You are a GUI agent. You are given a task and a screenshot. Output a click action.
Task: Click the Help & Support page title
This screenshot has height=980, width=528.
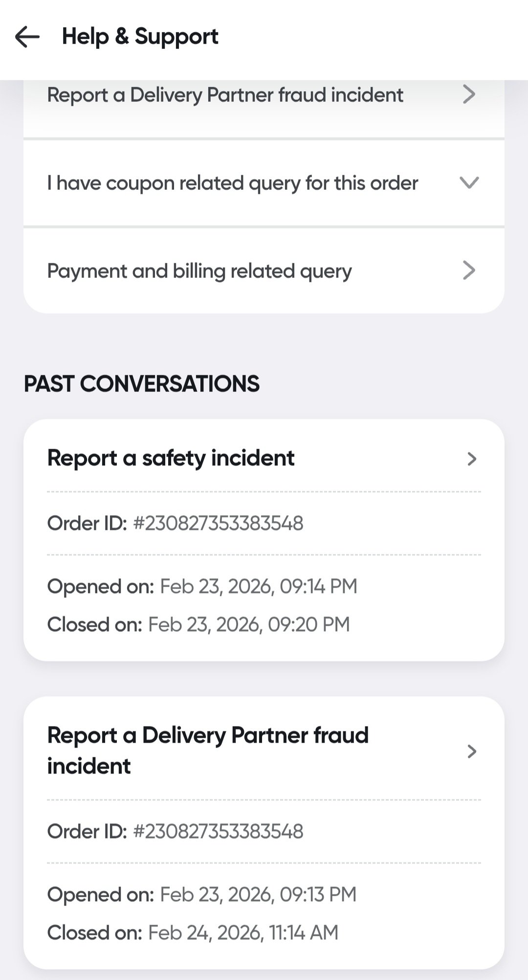click(140, 37)
